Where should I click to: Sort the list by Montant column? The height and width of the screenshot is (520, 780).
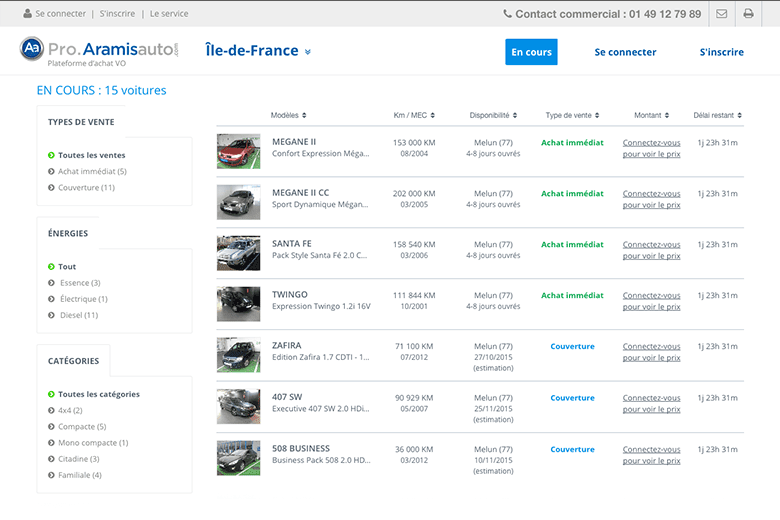click(651, 115)
